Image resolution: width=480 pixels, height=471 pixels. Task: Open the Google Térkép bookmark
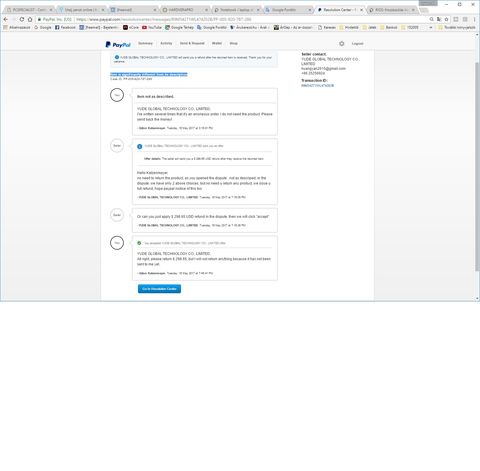pyautogui.click(x=179, y=27)
